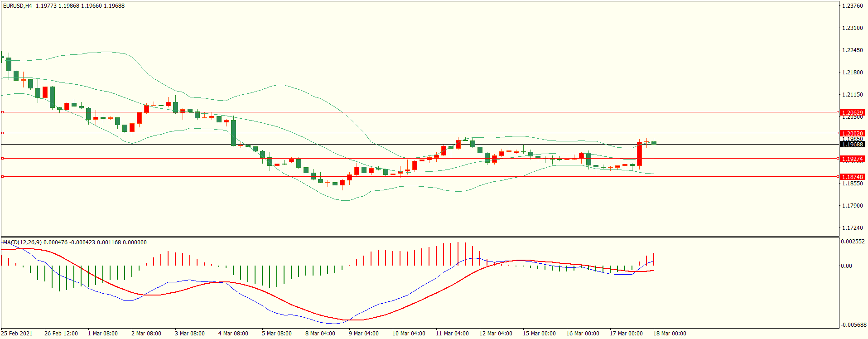The width and height of the screenshot is (868, 339).
Task: Click the 1.18748 red price level label
Action: [852, 177]
